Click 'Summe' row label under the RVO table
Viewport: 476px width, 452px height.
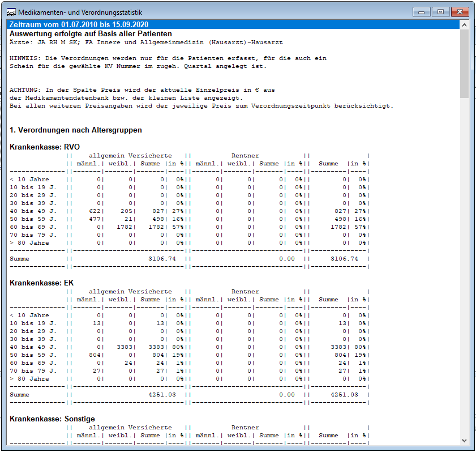tap(19, 259)
